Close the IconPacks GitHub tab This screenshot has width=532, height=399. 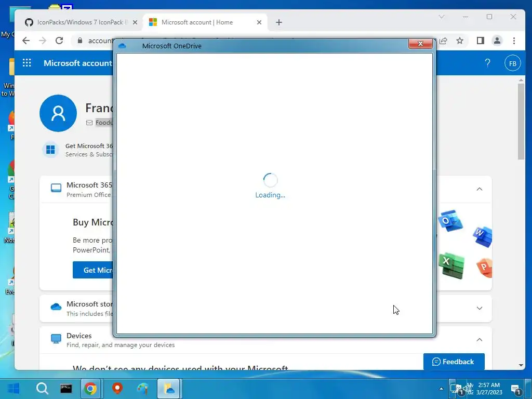pos(135,22)
